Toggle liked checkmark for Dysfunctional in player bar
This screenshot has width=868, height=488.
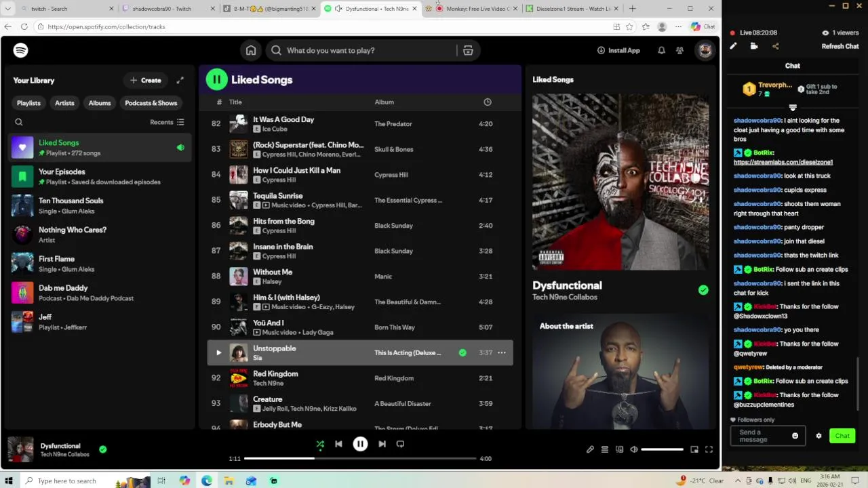coord(102,449)
